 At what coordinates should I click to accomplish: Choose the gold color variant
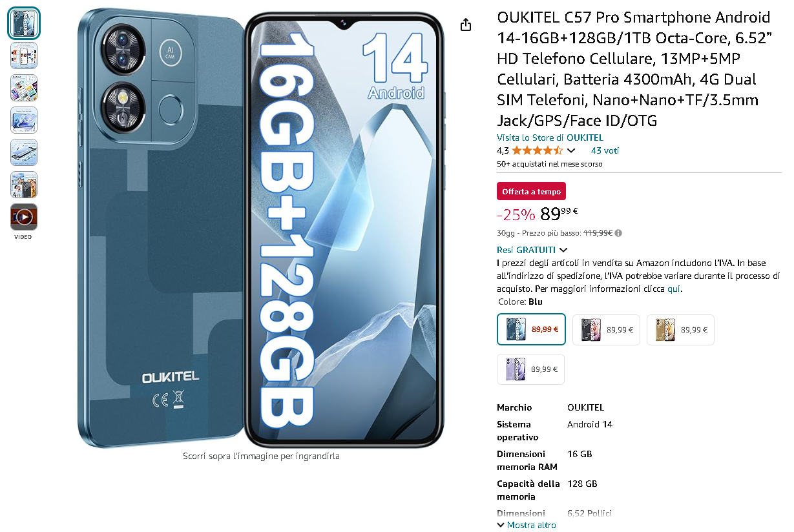680,329
